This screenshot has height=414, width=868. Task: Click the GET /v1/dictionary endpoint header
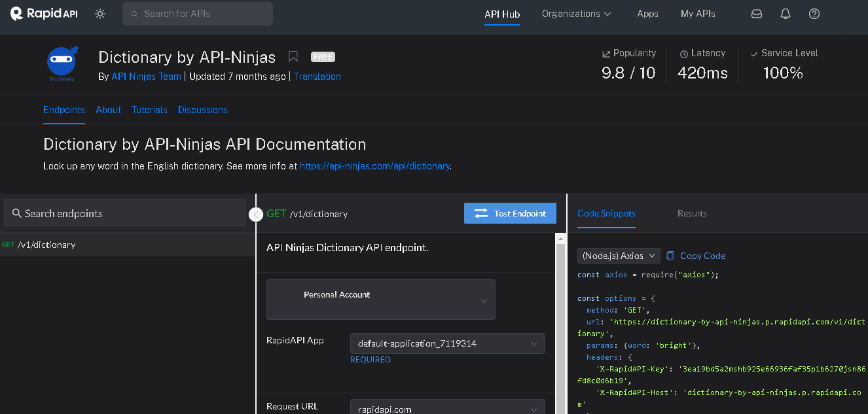[307, 214]
